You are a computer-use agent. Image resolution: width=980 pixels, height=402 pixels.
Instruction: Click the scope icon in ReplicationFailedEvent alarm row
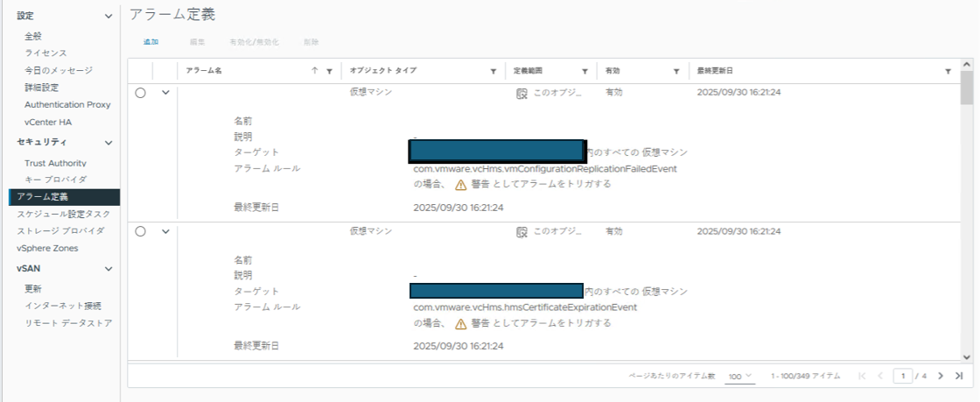(521, 93)
